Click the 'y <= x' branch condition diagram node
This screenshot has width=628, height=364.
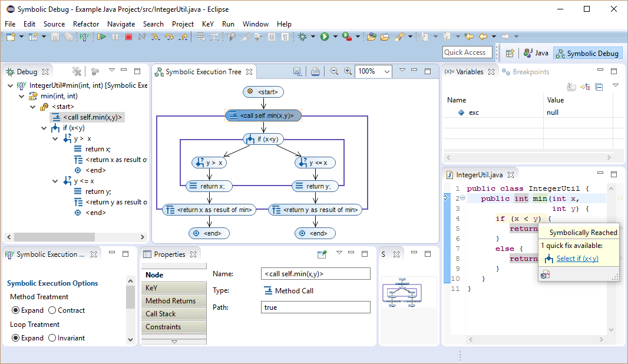click(x=315, y=163)
